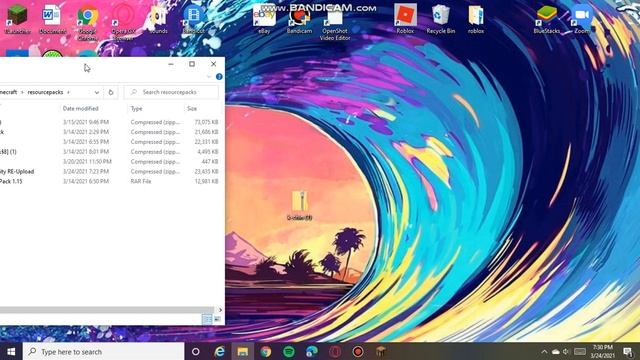Screen dimensions: 640x360
Task: Sort files by the Size column
Action: click(192, 109)
